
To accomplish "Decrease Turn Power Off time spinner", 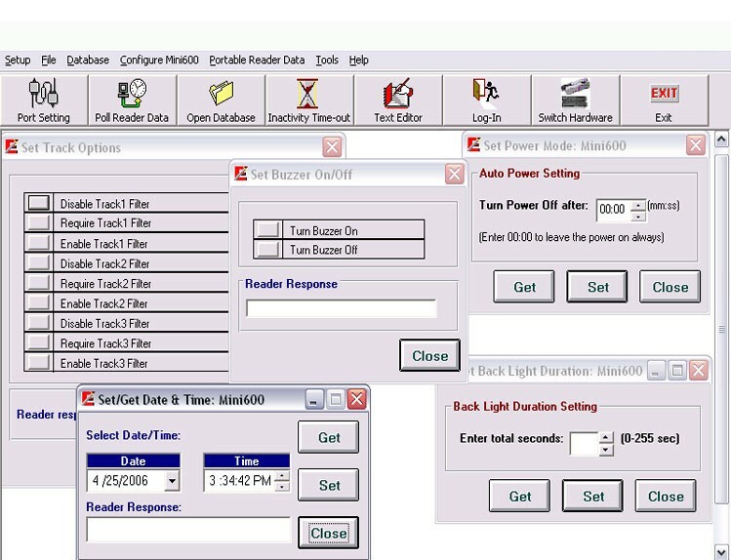I will point(638,217).
